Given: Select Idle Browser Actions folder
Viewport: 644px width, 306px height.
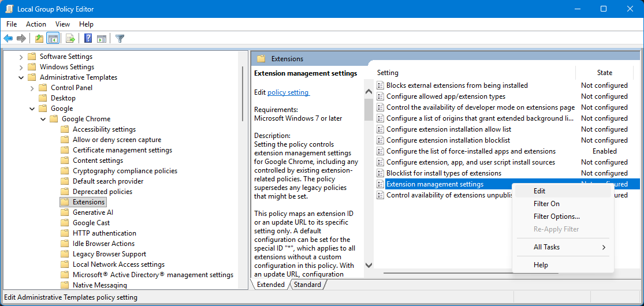Looking at the screenshot, I should pyautogui.click(x=103, y=244).
